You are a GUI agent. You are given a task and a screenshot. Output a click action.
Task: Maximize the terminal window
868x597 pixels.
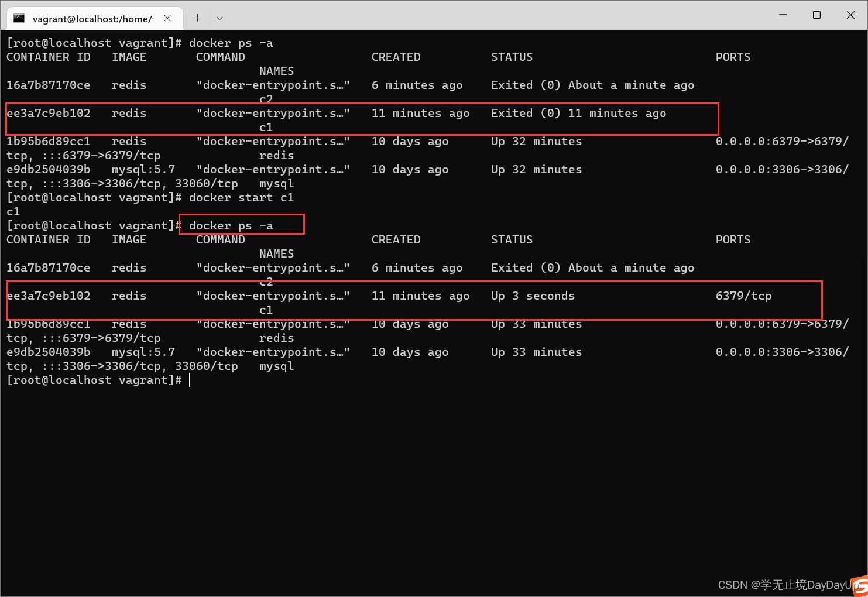click(x=816, y=15)
